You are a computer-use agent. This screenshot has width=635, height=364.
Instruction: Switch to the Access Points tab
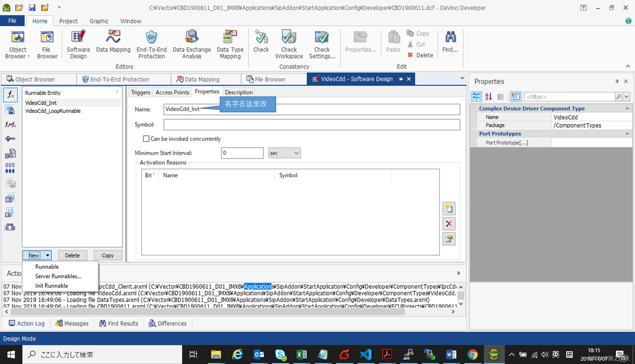pos(172,92)
